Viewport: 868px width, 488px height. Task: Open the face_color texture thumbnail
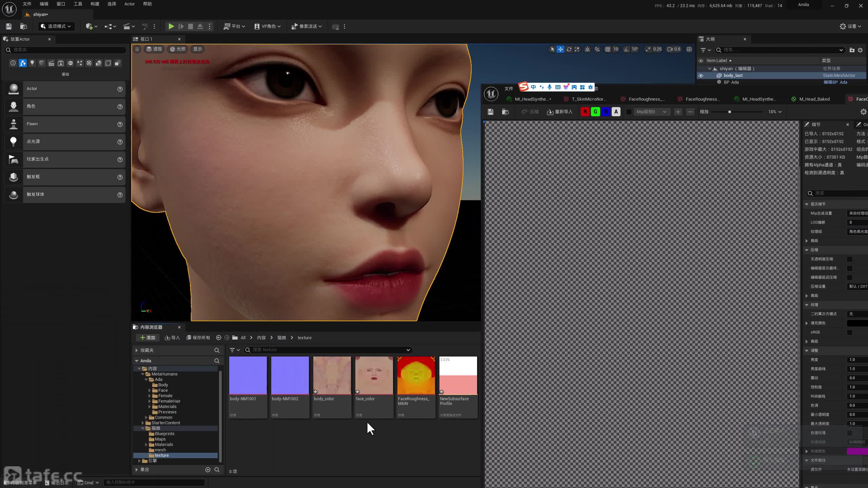(x=374, y=375)
